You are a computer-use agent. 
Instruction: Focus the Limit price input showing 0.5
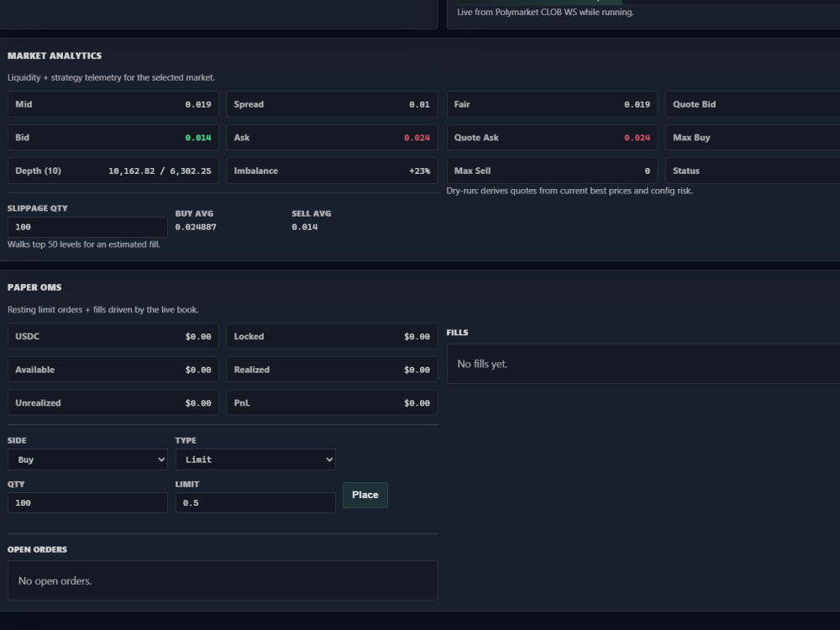(255, 503)
